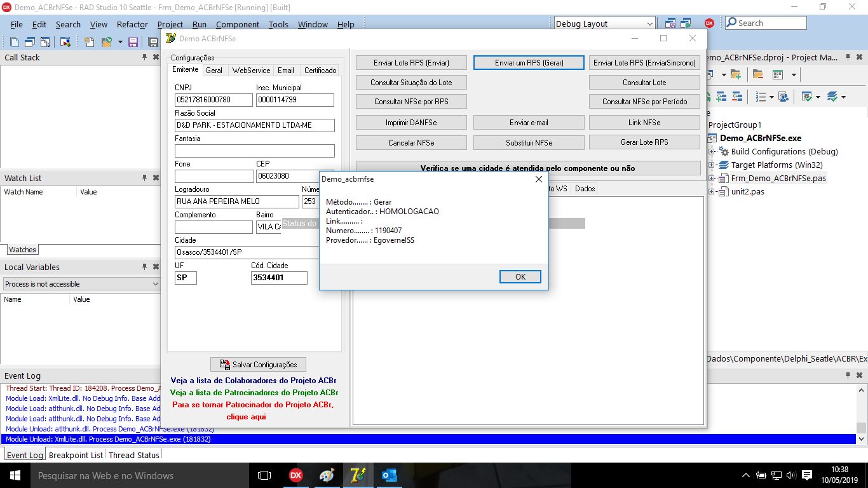Click the remove folder icon in Project Manager
The height and width of the screenshot is (488, 868).
click(x=758, y=75)
